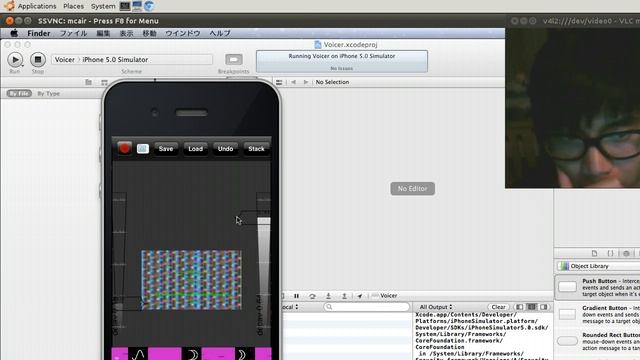The height and width of the screenshot is (360, 640).
Task: Select the Push Button library item
Action: (x=598, y=287)
